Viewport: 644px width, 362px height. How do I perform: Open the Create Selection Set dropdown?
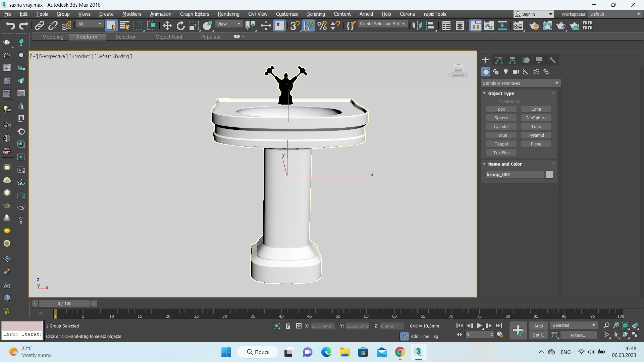point(382,24)
